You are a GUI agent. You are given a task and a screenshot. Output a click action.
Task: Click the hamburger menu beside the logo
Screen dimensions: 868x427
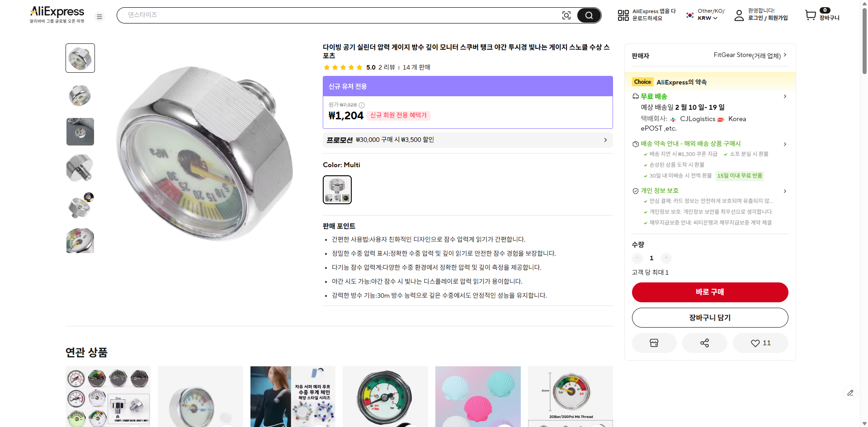click(99, 16)
